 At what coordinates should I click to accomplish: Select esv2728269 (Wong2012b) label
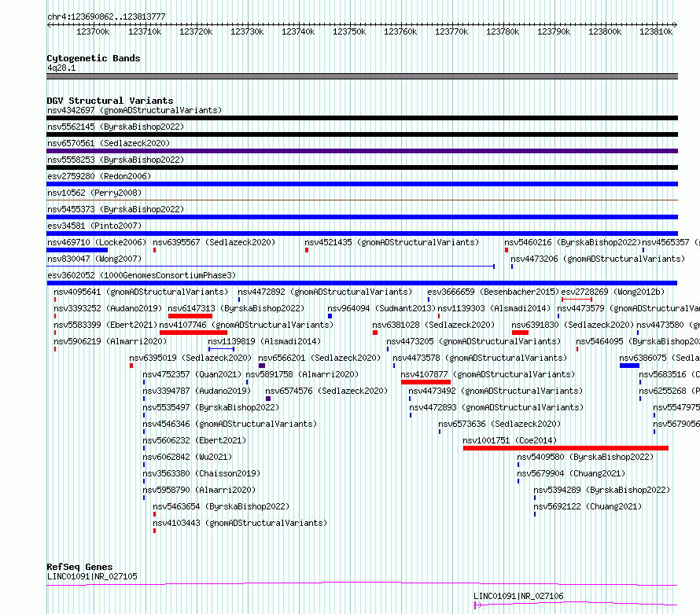pyautogui.click(x=613, y=292)
